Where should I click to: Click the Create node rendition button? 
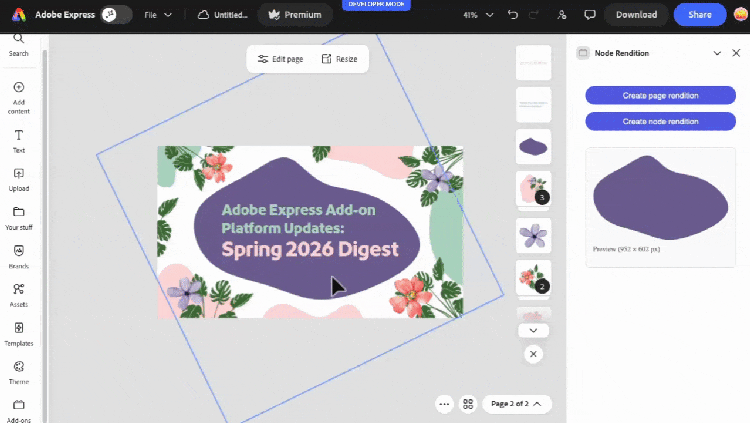point(660,121)
